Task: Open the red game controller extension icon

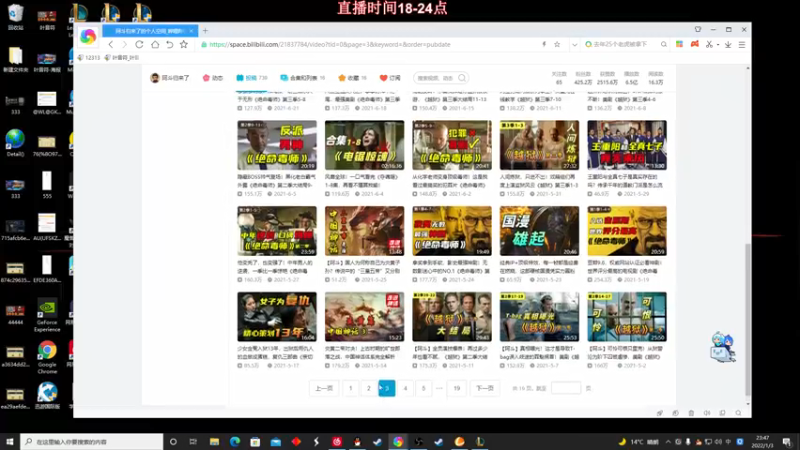Action: point(694,44)
